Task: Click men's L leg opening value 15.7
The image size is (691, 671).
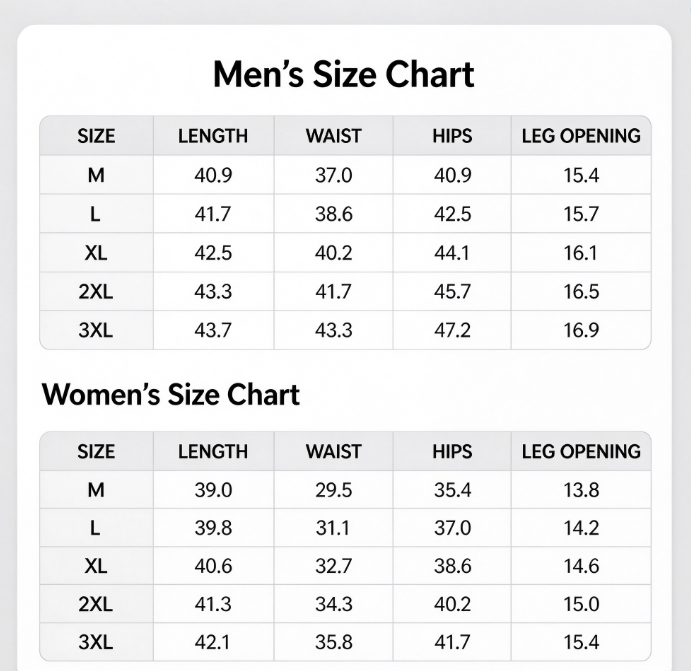Action: click(581, 214)
